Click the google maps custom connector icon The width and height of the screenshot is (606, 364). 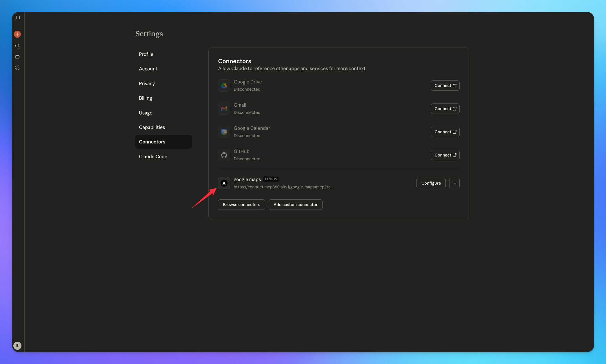click(x=224, y=183)
